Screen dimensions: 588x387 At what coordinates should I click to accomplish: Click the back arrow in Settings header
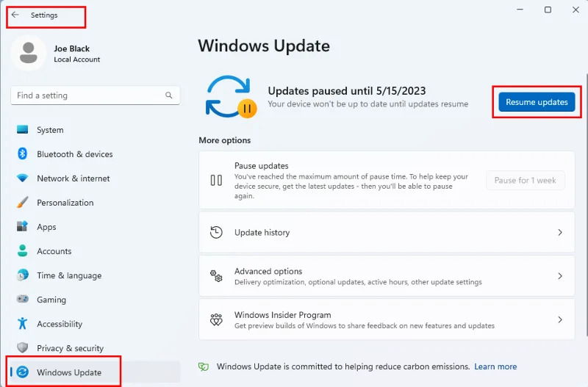coord(15,15)
